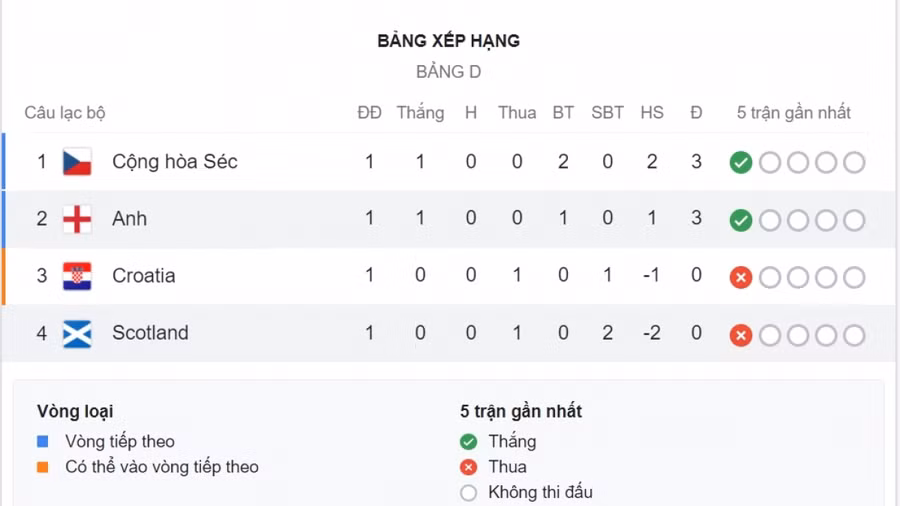The height and width of the screenshot is (506, 900).
Task: Click the HS column header
Action: click(x=652, y=113)
